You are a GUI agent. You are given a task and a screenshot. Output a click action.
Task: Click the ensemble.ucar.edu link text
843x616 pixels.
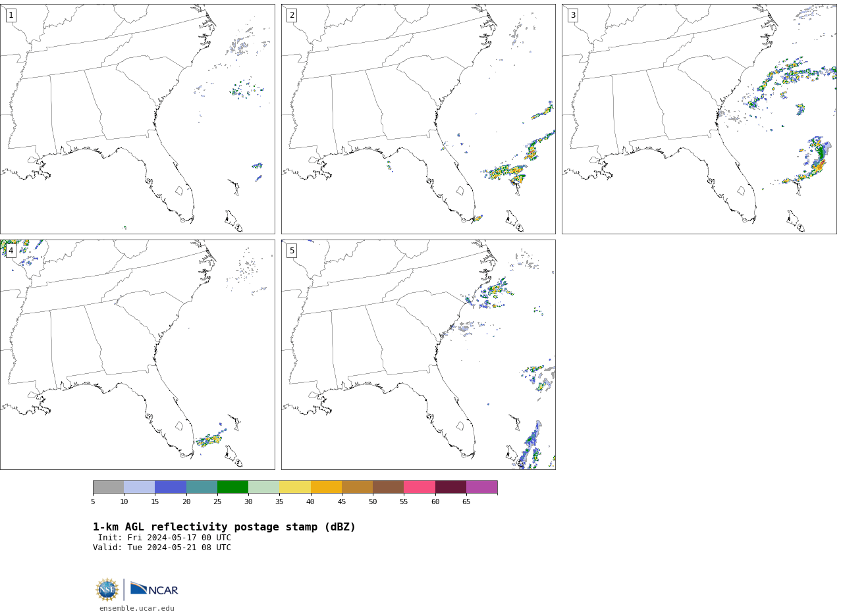(x=137, y=609)
